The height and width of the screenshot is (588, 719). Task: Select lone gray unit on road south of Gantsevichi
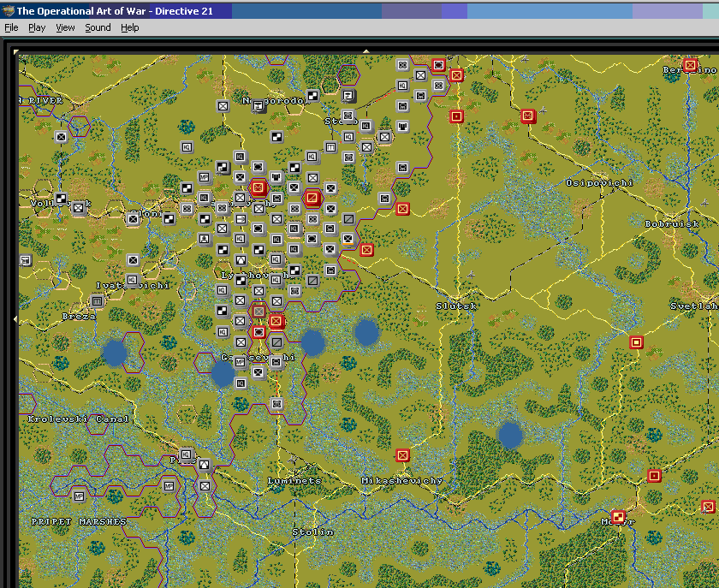pyautogui.click(x=276, y=404)
